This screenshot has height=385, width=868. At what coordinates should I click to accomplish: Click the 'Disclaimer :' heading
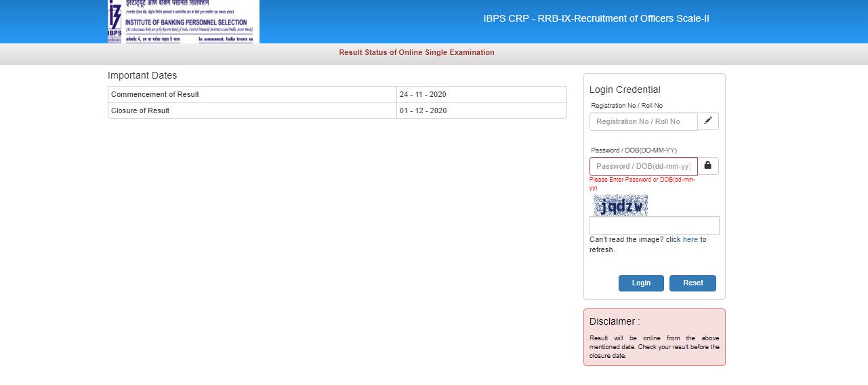coord(615,321)
